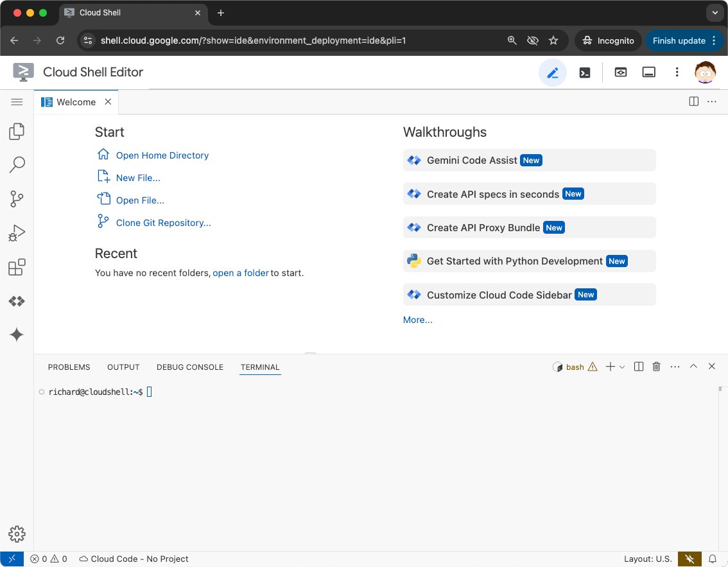The image size is (728, 567).
Task: Open the Cloud Shell header kebab menu
Action: click(677, 72)
